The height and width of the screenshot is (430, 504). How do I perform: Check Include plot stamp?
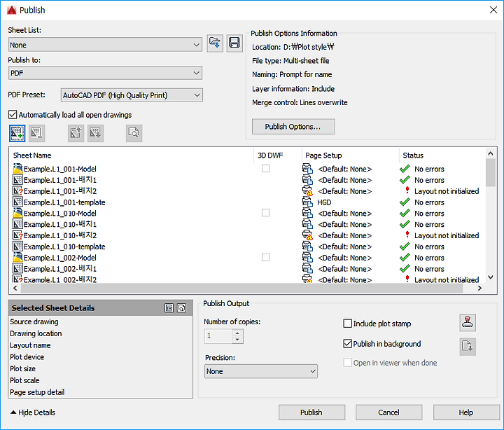pyautogui.click(x=347, y=324)
